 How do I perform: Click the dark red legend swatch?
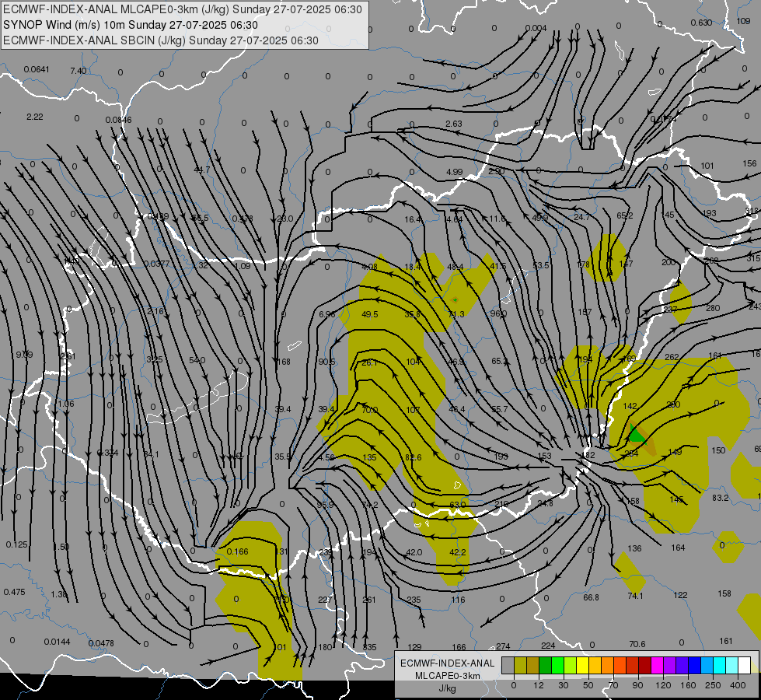click(644, 666)
